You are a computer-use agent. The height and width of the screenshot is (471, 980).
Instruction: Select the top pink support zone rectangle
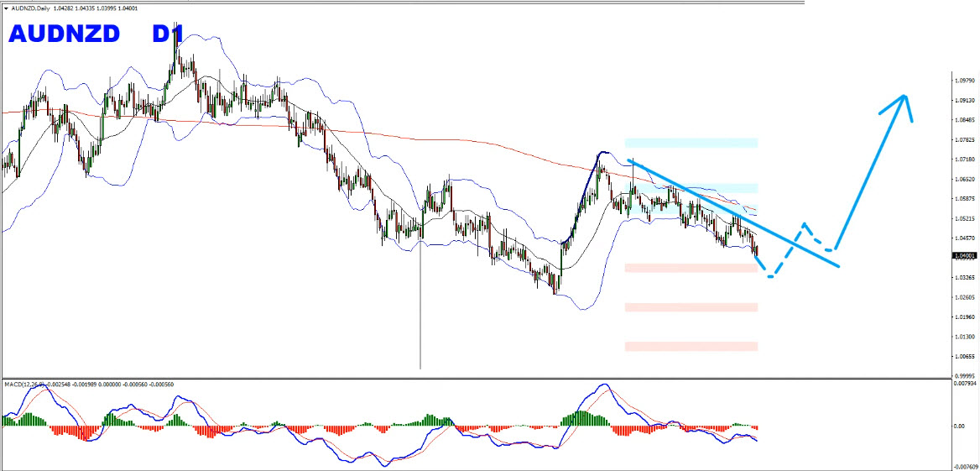coord(691,268)
